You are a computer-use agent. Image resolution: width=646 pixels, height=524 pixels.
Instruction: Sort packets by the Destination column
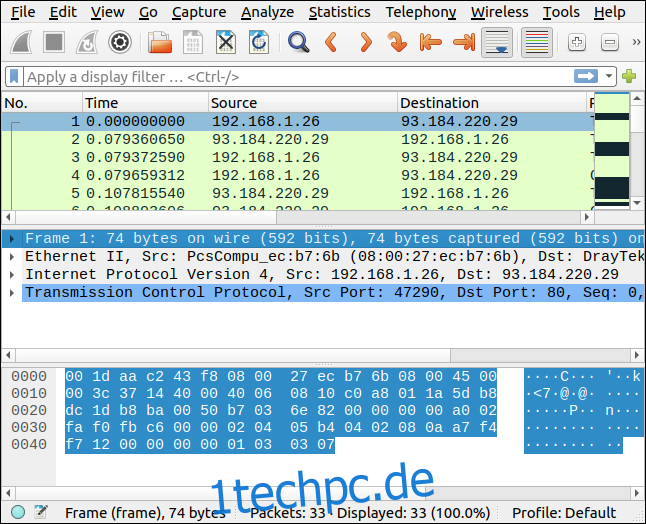[x=492, y=103]
